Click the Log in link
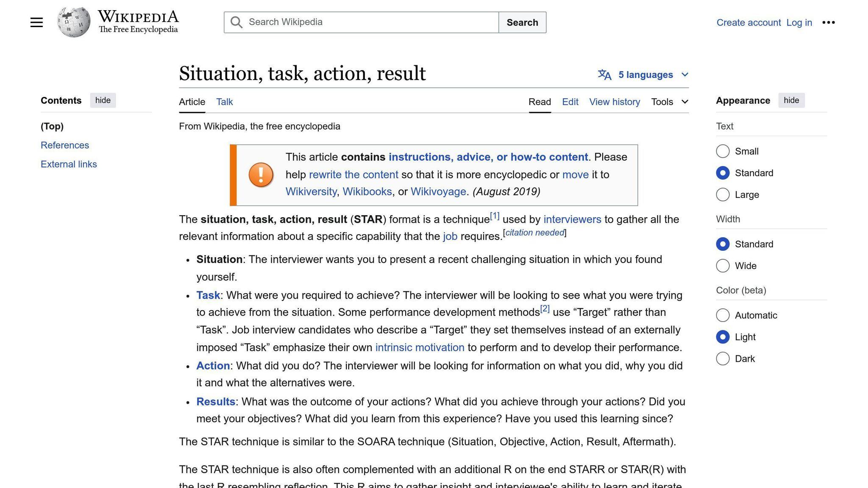Viewport: 868px width, 488px height. pos(799,22)
